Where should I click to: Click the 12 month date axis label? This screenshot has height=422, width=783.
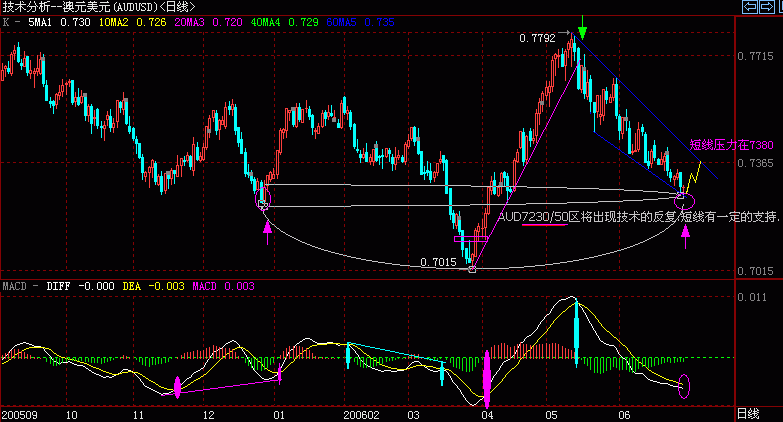click(208, 415)
